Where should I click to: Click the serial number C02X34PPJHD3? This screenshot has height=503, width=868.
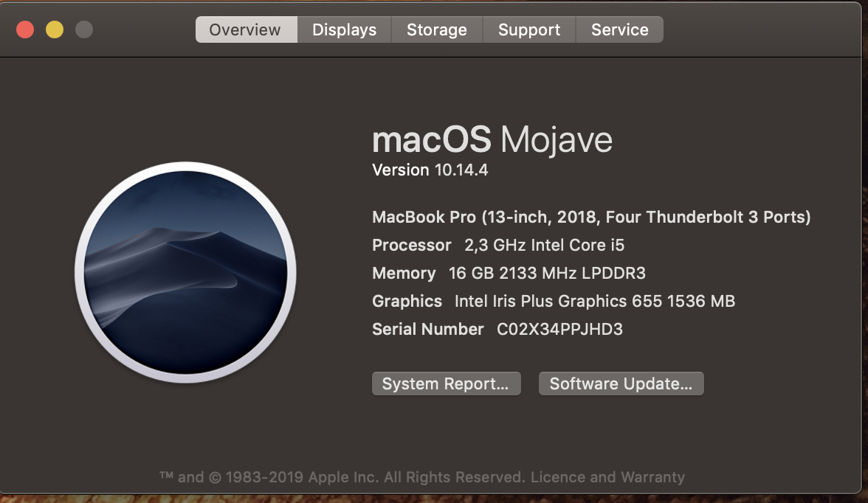coord(559,329)
